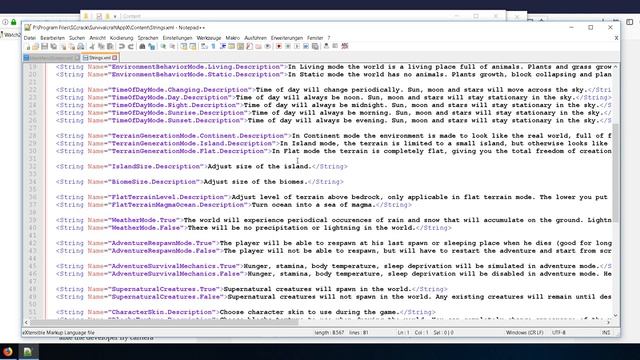Open the Bearbeiten menu
Image resolution: width=640 pixels, height=360 pixels.
click(52, 38)
